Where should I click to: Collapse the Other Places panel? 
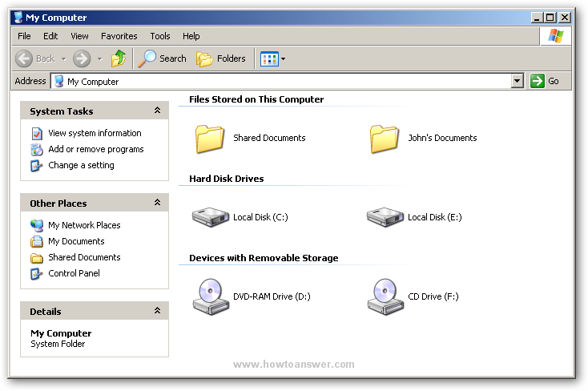coord(158,203)
